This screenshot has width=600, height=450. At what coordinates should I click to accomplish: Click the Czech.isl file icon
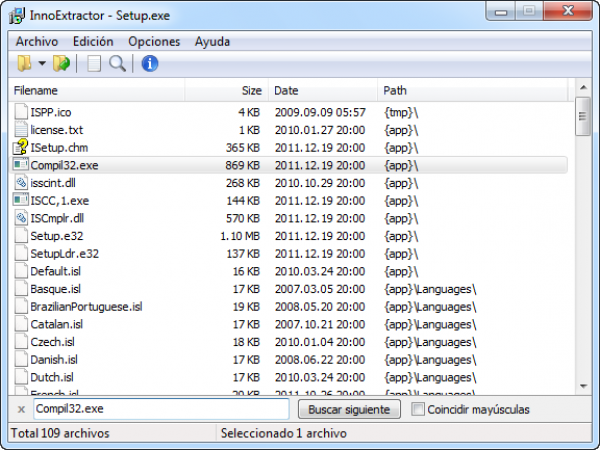[x=21, y=341]
